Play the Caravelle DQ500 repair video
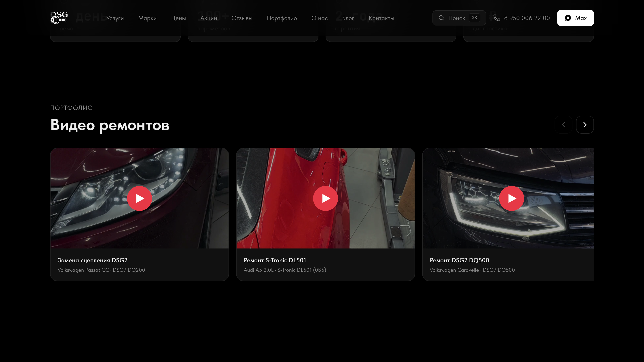This screenshot has height=362, width=644. pos(511,198)
